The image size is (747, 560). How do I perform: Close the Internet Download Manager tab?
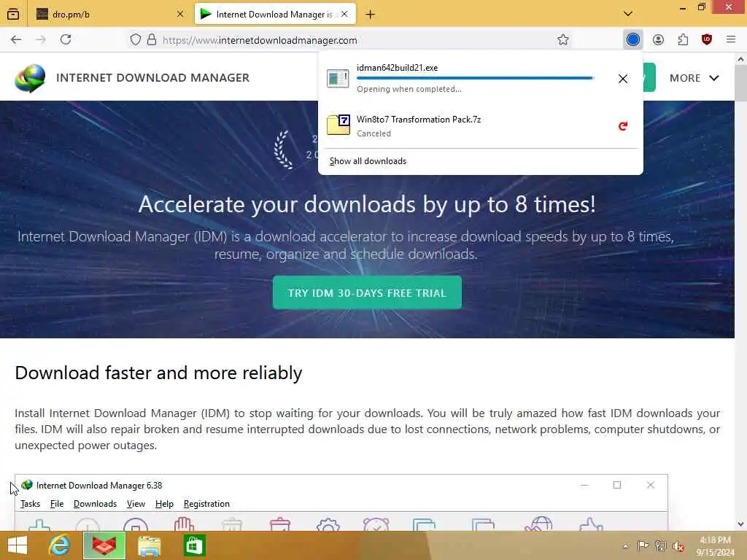click(344, 15)
